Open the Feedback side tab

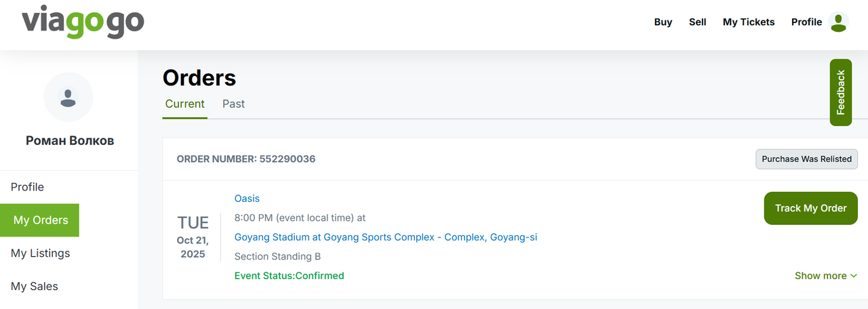coord(841,92)
